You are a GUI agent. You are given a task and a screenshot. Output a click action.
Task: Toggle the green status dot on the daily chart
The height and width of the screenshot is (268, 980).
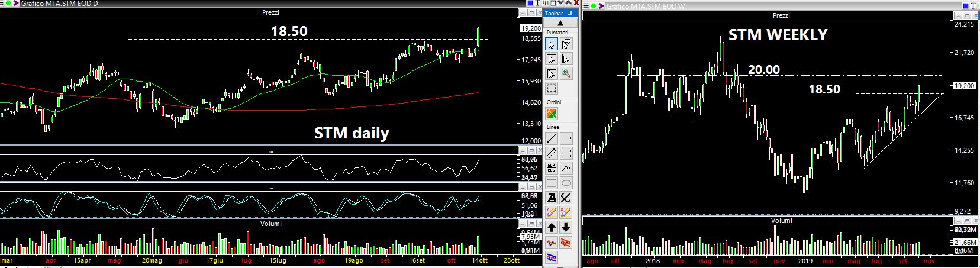[x=9, y=4]
